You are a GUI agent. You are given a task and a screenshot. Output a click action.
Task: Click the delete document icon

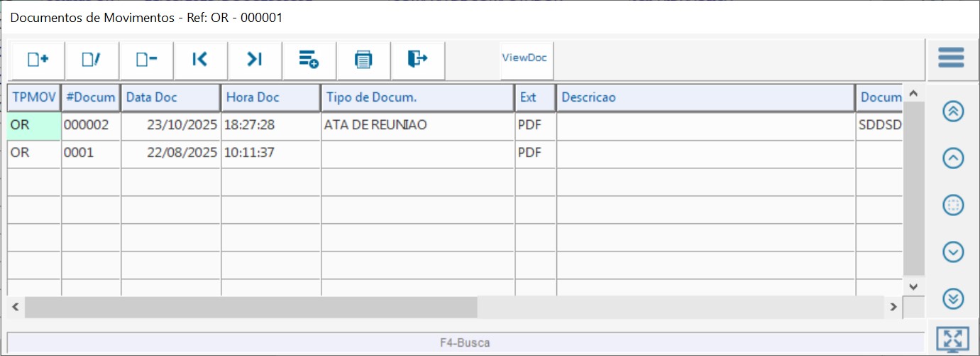tap(146, 60)
